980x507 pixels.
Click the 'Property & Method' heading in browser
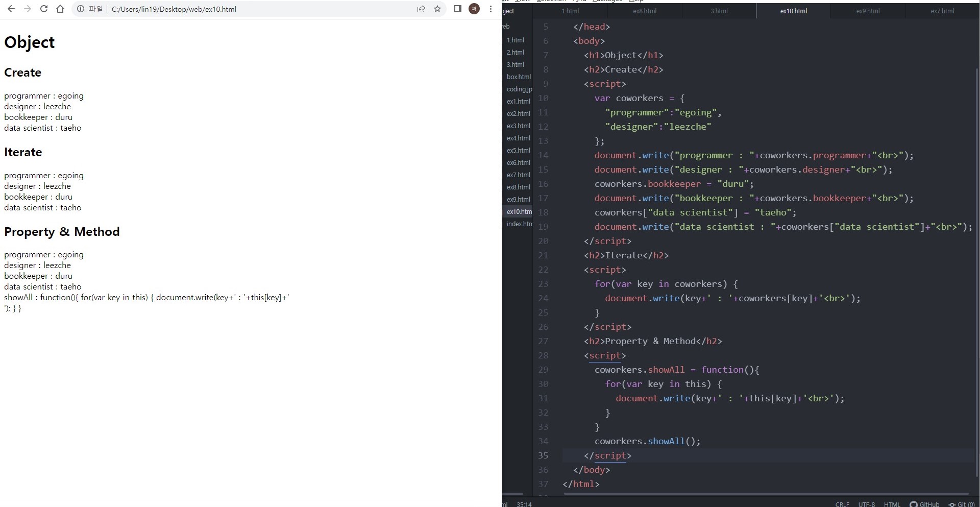pos(62,232)
